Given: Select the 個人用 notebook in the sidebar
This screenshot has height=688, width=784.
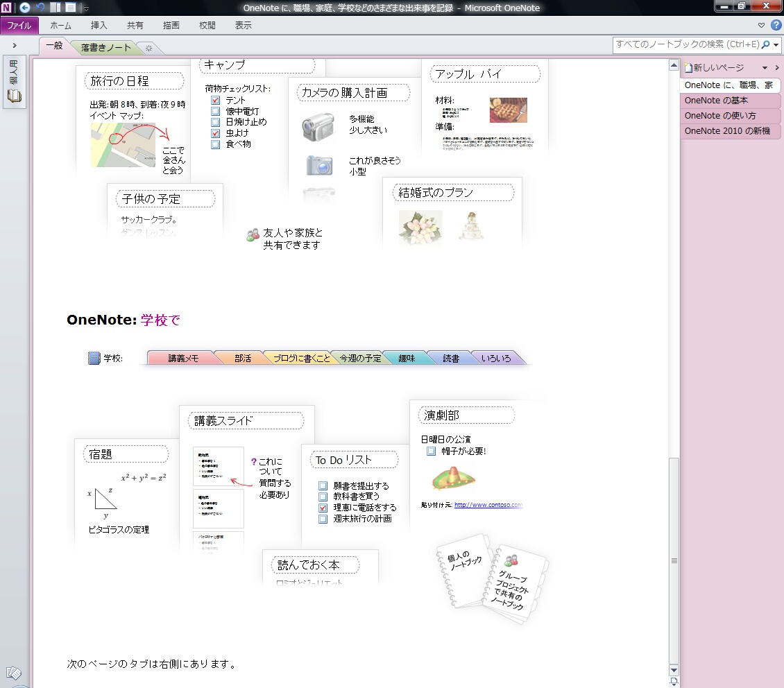Looking at the screenshot, I should 14,82.
